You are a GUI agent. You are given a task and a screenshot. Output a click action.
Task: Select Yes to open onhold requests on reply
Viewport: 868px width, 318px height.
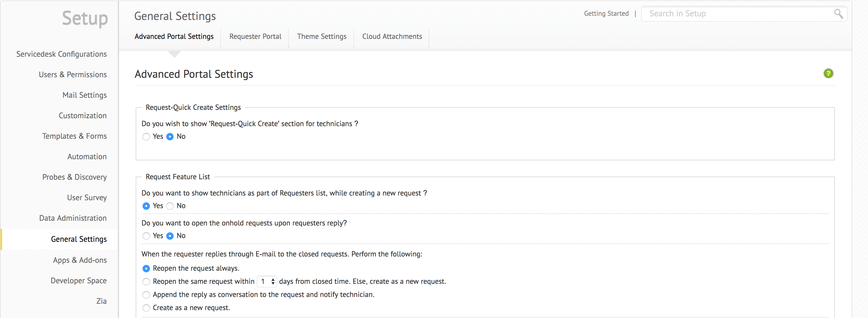[146, 236]
